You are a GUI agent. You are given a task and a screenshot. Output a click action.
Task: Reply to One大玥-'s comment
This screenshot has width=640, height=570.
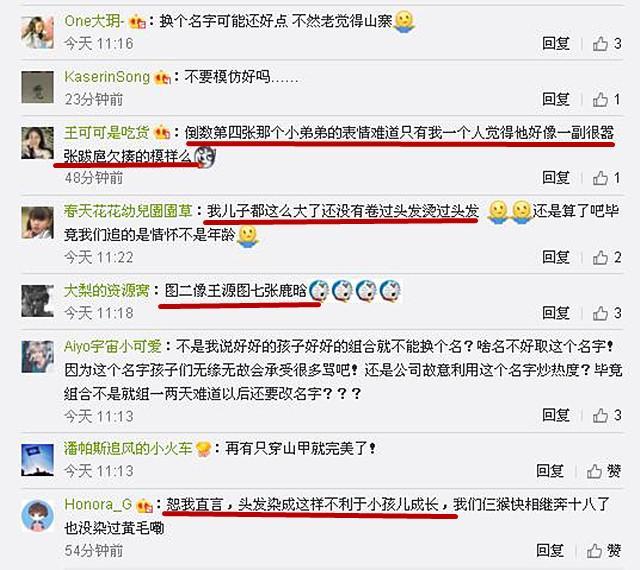556,43
